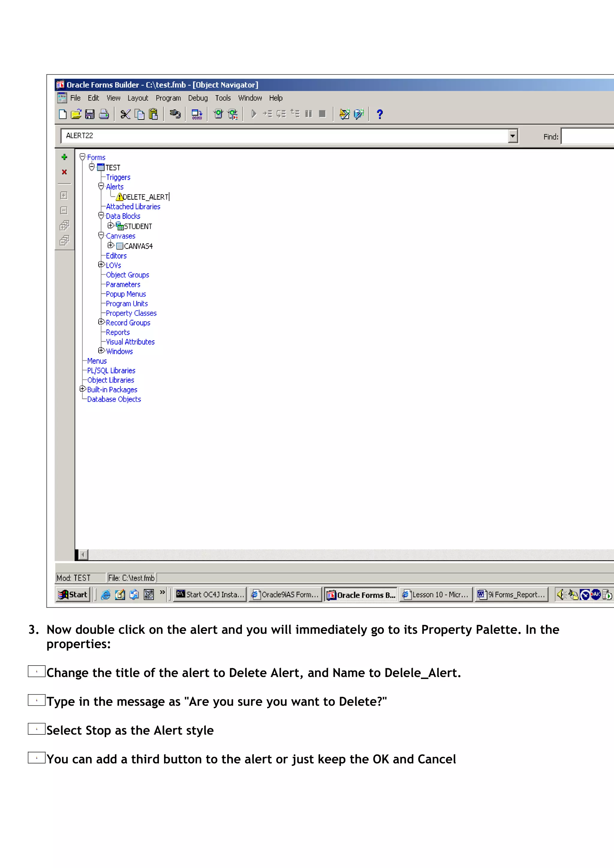
Task: Collapse the Alerts tree node
Action: pos(101,186)
